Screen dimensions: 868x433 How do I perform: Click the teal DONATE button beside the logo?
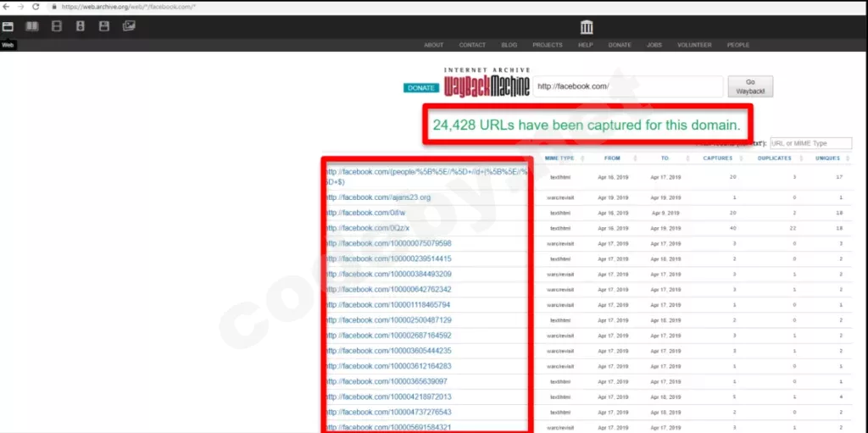pos(421,88)
